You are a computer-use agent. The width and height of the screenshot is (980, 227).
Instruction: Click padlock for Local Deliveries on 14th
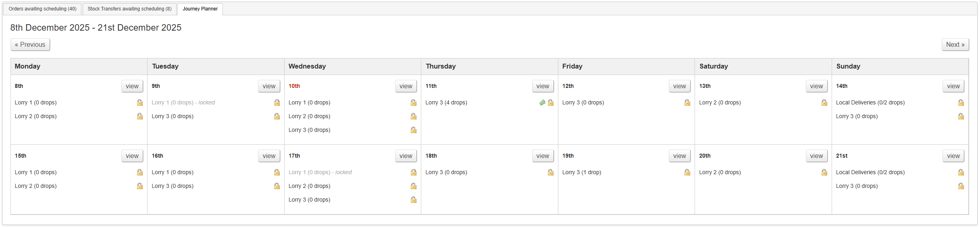point(961,103)
